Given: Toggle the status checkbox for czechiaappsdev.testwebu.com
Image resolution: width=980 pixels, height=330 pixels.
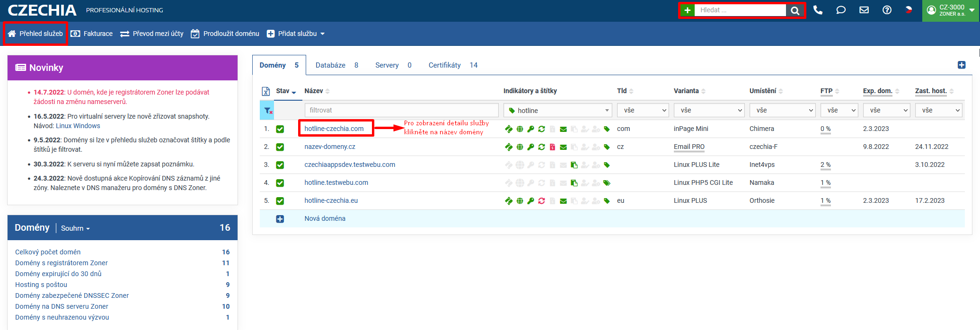Looking at the screenshot, I should tap(280, 165).
